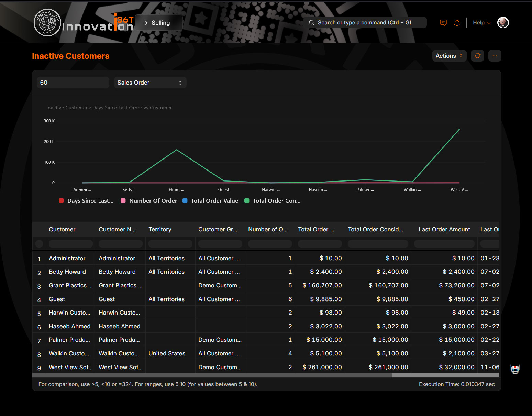The image size is (532, 416).
Task: Click the user profile avatar
Action: pos(503,23)
